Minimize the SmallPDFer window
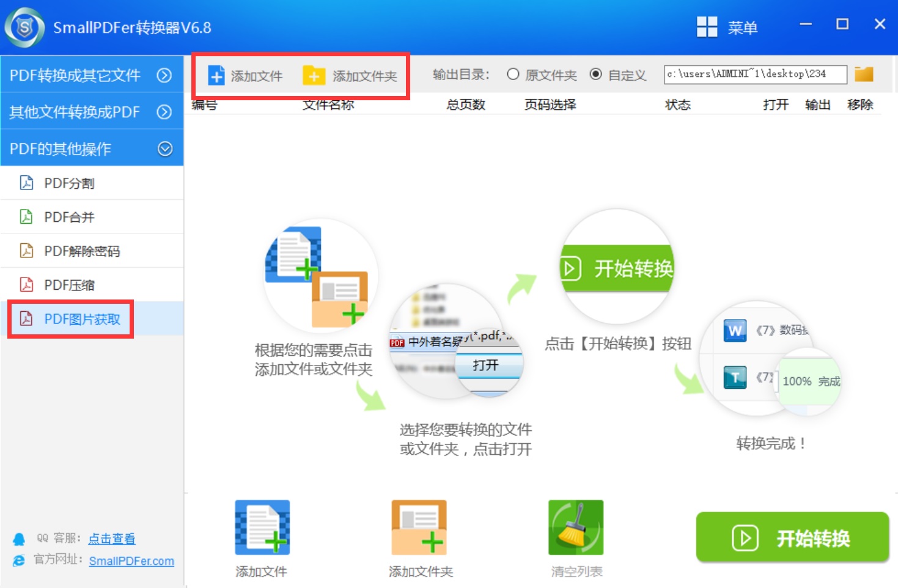Screen dimensions: 898x588 click(x=806, y=24)
